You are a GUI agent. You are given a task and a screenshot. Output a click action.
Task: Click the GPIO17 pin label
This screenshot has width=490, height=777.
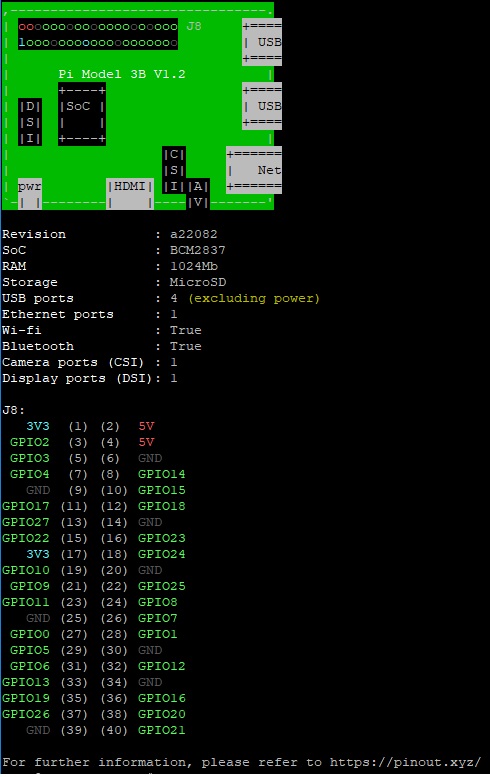click(x=26, y=506)
